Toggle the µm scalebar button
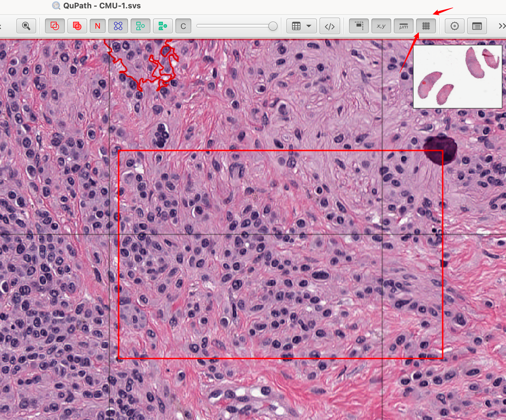Image resolution: width=506 pixels, height=420 pixels. click(404, 26)
